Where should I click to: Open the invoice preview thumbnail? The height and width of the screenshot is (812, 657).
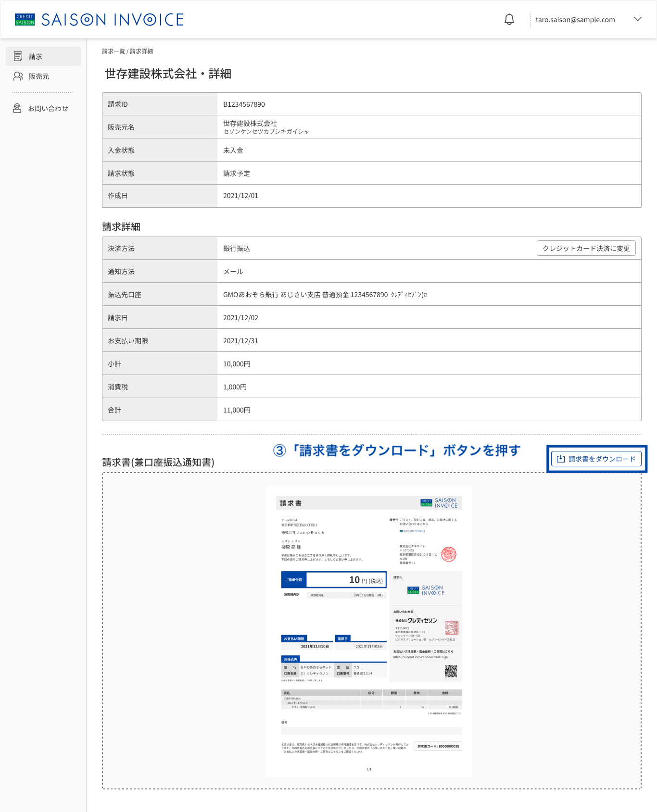[369, 631]
